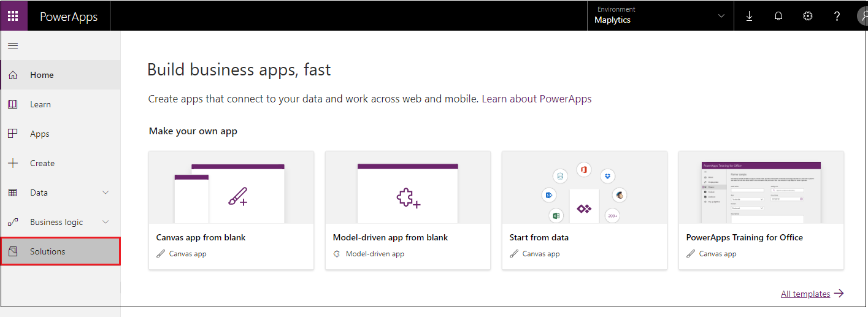Click the Solutions icon in sidebar
868x317 pixels.
pos(13,251)
